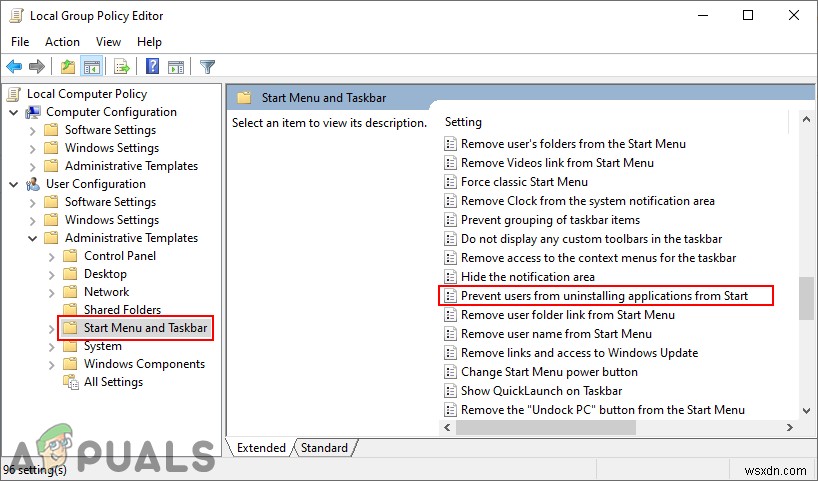
Task: Click policy icon beside Remove Videos link
Action: (450, 163)
